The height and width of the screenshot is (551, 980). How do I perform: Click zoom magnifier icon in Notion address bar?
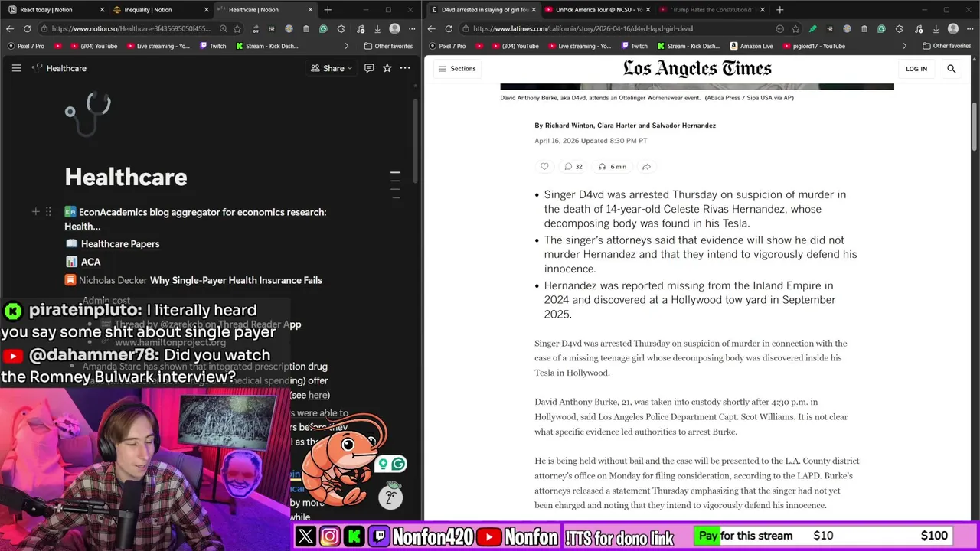pyautogui.click(x=223, y=28)
